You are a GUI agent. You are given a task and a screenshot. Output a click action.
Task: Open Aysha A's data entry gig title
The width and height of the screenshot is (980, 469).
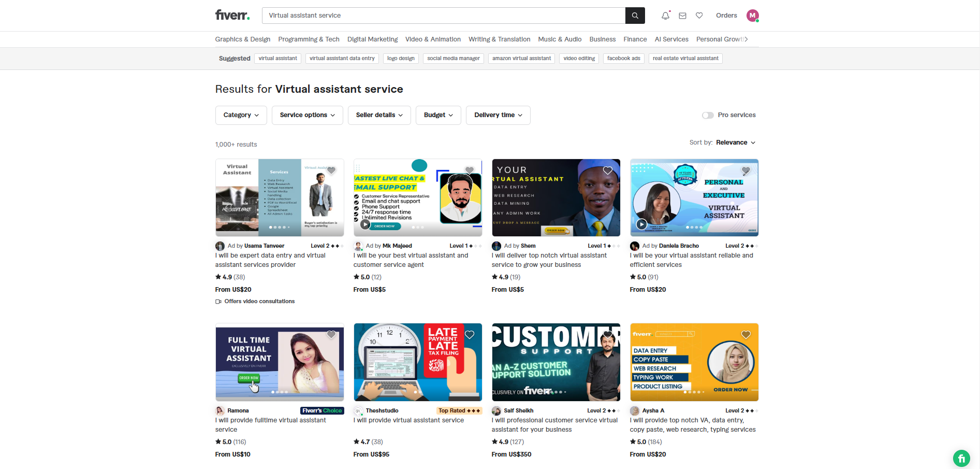pyautogui.click(x=693, y=425)
